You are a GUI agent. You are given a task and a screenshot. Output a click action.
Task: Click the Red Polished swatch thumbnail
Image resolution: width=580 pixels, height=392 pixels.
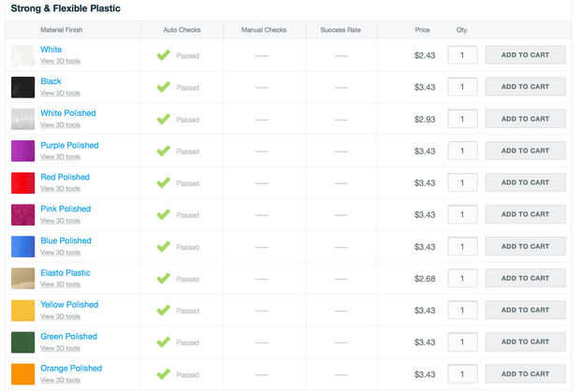pos(22,182)
